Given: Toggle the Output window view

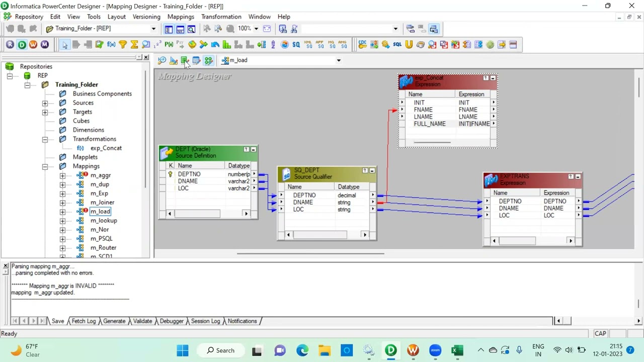Looking at the screenshot, I should coord(180,29).
